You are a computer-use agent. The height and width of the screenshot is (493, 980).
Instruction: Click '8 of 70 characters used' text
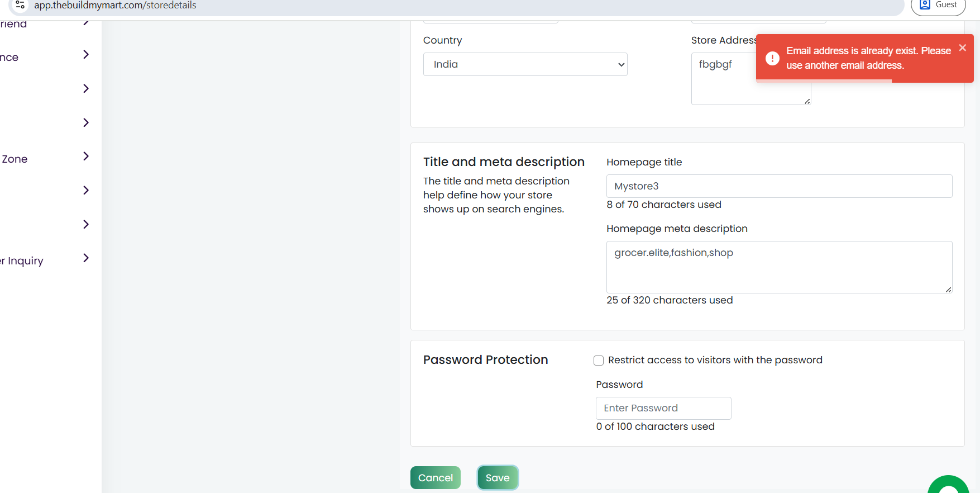tap(664, 205)
